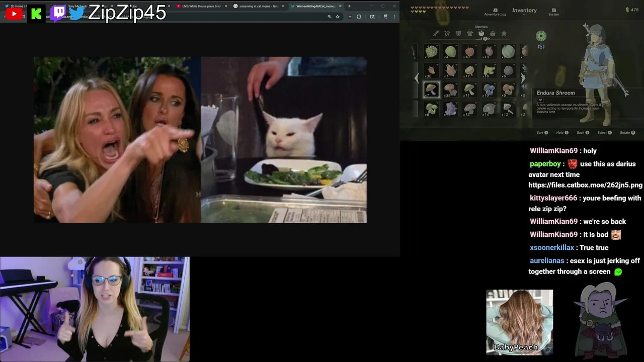
Task: Click the Twitch logo overlay
Action: tap(58, 14)
